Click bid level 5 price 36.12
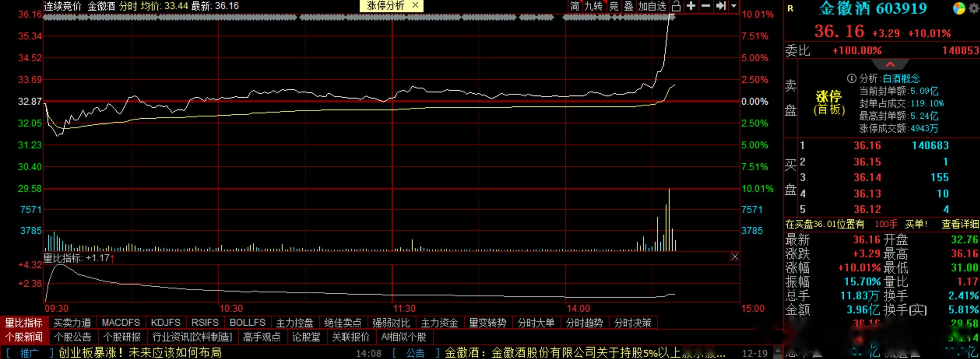The width and height of the screenshot is (980, 359). click(x=867, y=209)
